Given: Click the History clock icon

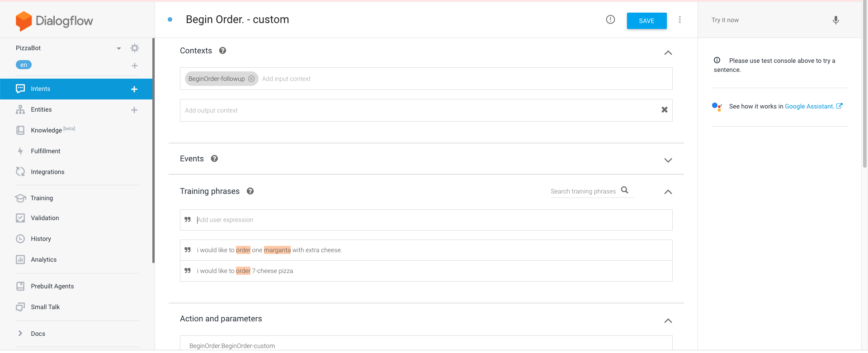Looking at the screenshot, I should click(x=20, y=239).
